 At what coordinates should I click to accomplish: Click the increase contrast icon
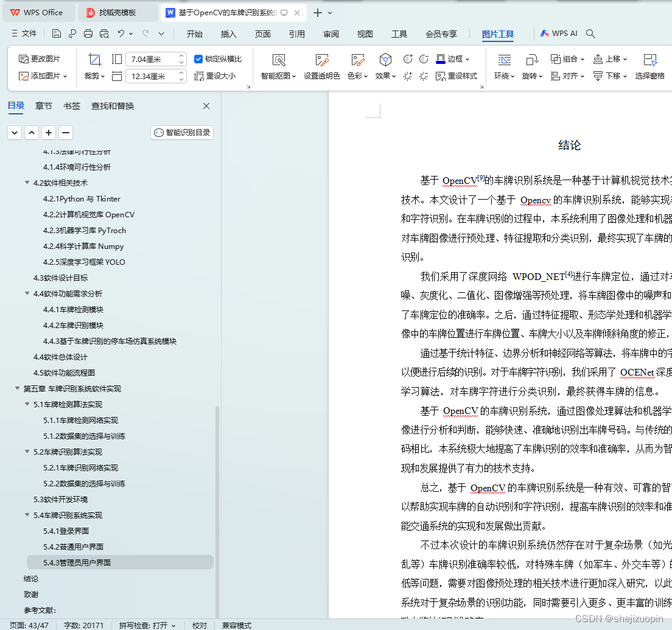pyautogui.click(x=408, y=58)
